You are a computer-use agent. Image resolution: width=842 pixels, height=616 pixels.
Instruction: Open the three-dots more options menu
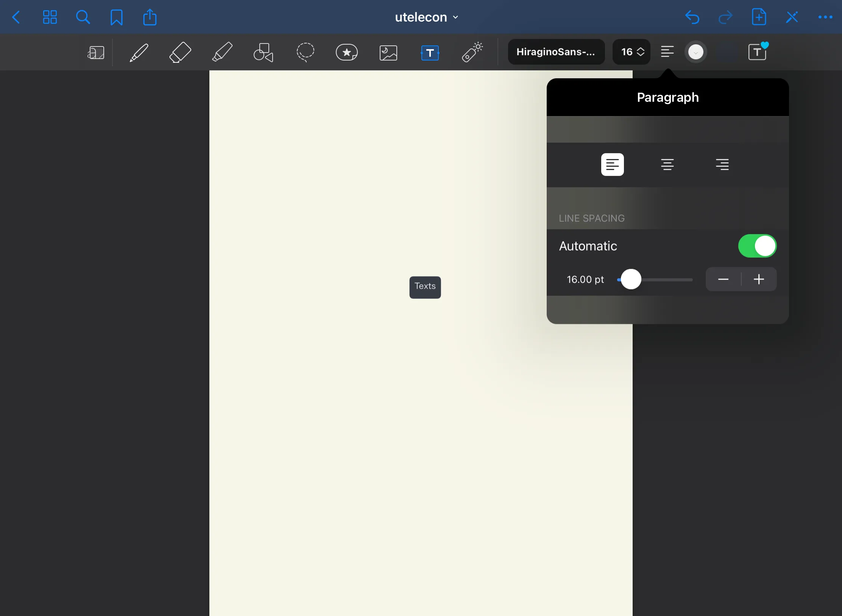coord(825,17)
